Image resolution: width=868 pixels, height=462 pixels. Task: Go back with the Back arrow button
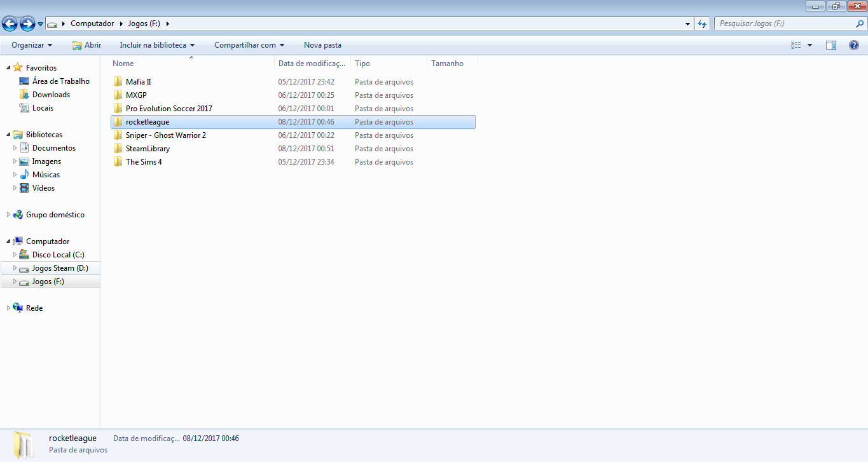10,24
